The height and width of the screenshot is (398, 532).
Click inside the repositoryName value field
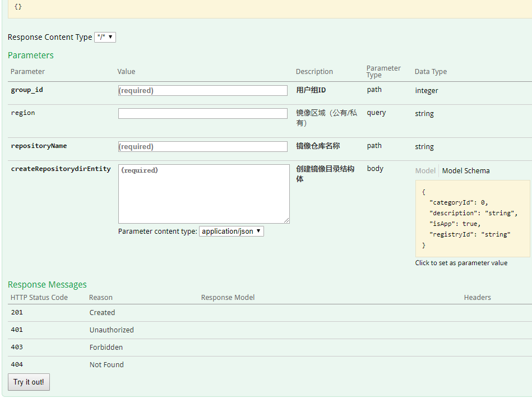pos(203,146)
